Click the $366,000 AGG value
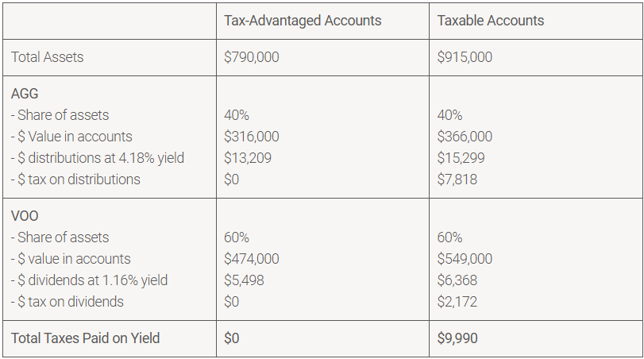This screenshot has height=359, width=644. [x=465, y=137]
